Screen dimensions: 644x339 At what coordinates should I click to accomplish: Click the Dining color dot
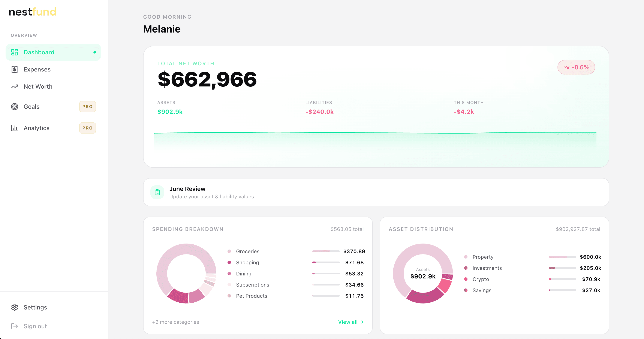(229, 274)
